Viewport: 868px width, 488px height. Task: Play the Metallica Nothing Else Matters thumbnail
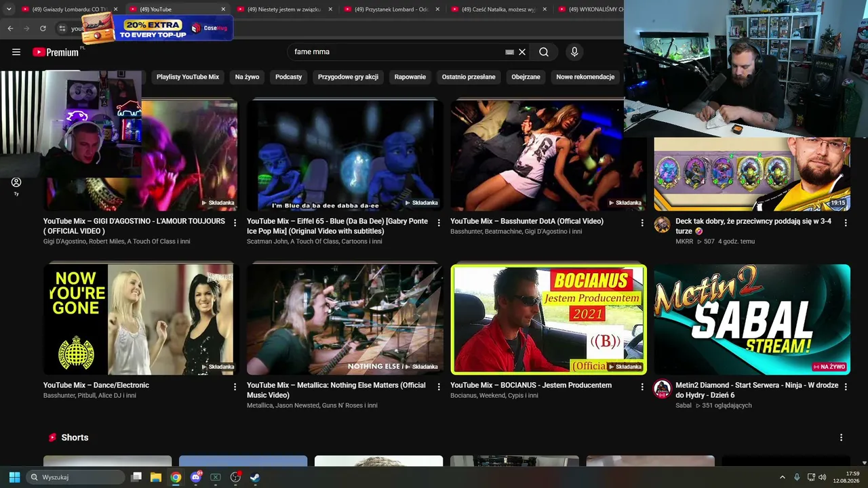[344, 319]
